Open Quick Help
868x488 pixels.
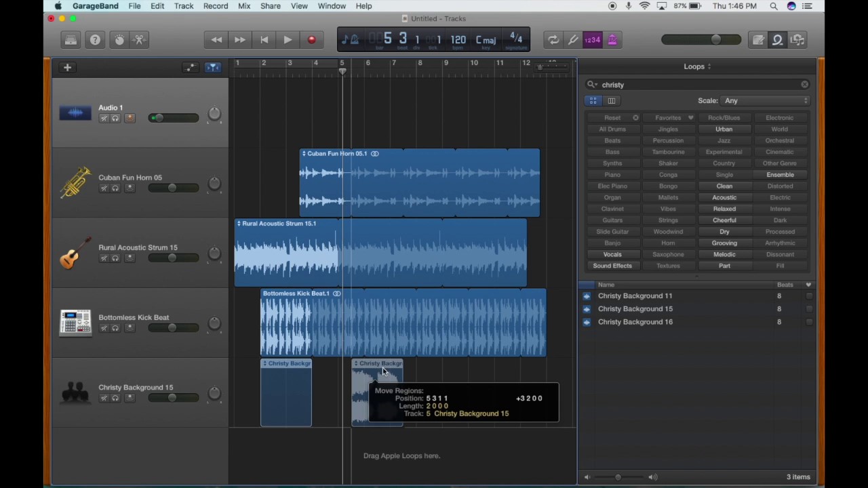(x=95, y=40)
